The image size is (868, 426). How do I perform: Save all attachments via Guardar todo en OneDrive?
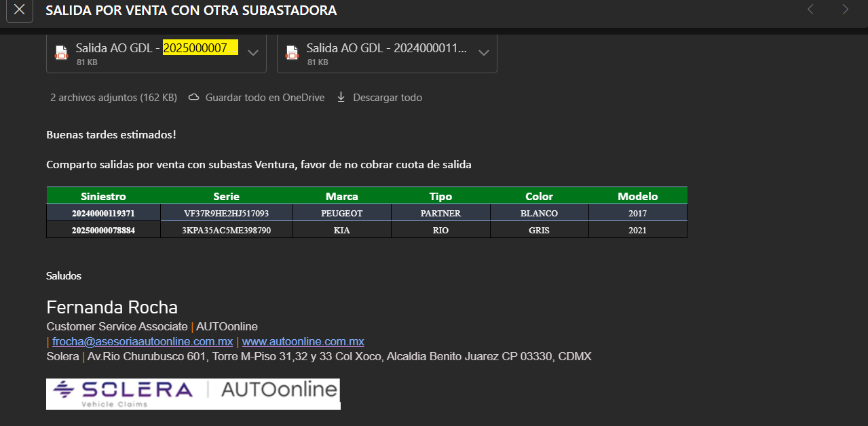click(x=257, y=98)
